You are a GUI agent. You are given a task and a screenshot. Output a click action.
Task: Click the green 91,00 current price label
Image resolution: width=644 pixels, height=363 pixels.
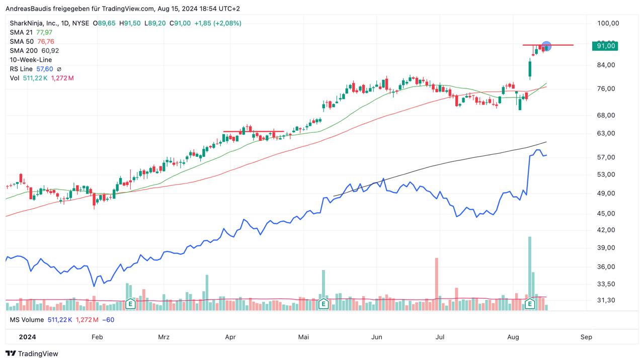[605, 46]
